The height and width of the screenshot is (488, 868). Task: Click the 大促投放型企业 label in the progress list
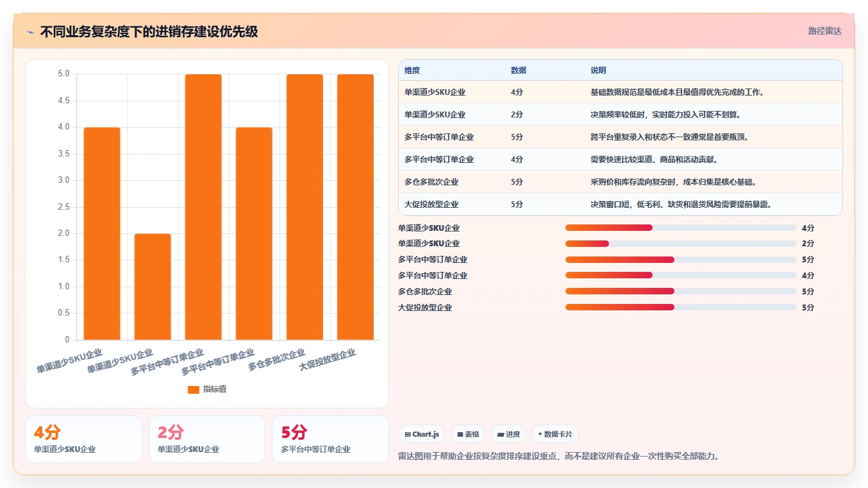[425, 308]
